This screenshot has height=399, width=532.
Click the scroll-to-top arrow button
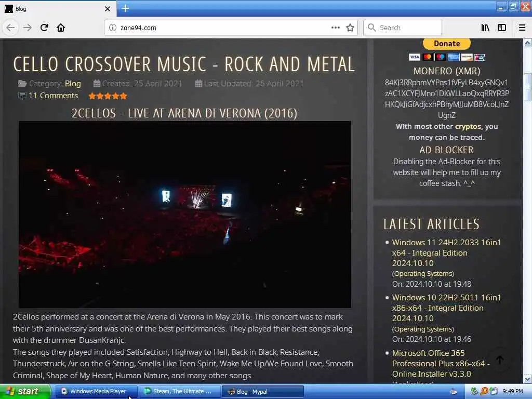coord(500,360)
